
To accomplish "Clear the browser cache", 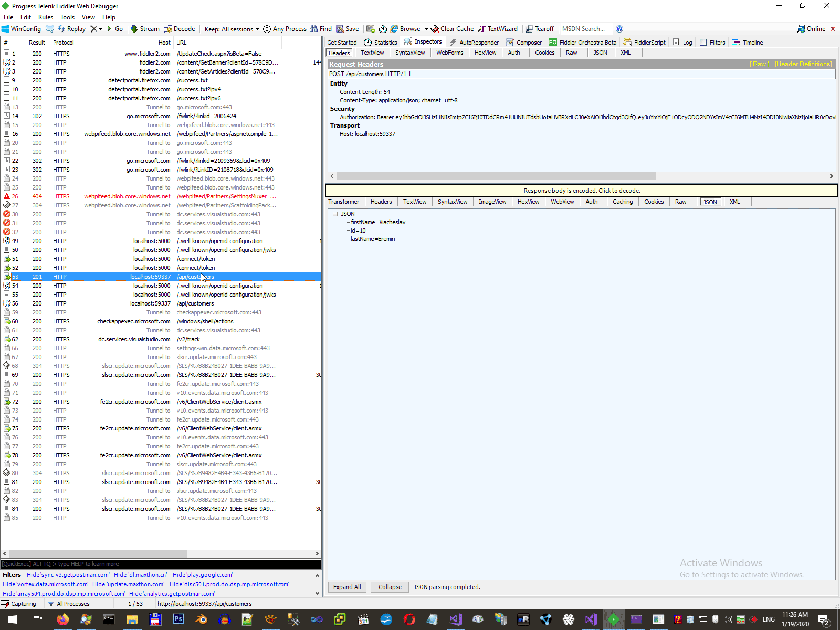I will pos(452,29).
